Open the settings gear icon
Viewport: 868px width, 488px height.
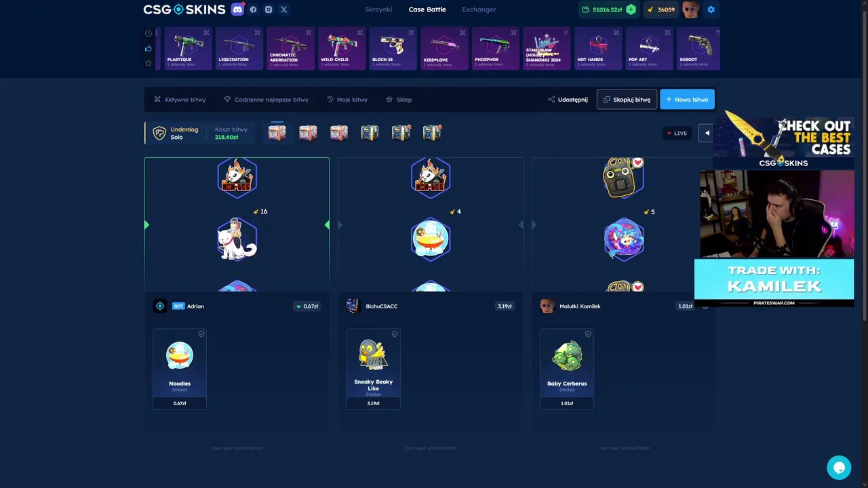[711, 9]
